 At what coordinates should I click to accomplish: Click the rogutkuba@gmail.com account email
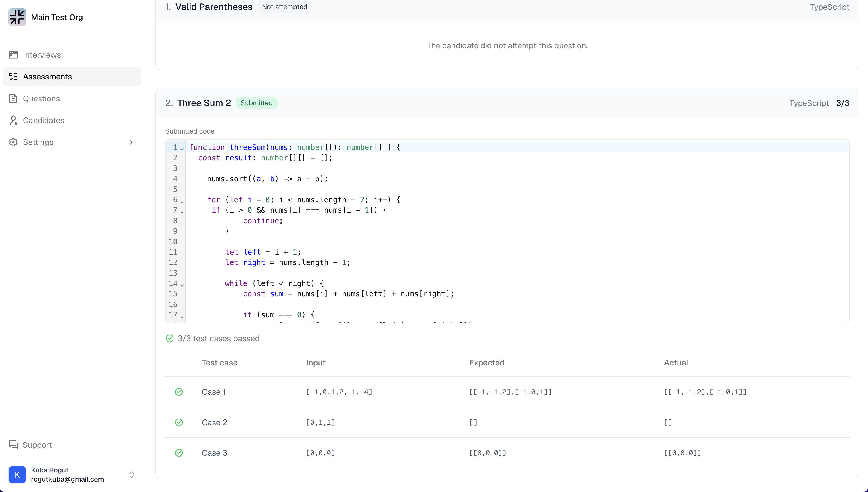click(68, 479)
